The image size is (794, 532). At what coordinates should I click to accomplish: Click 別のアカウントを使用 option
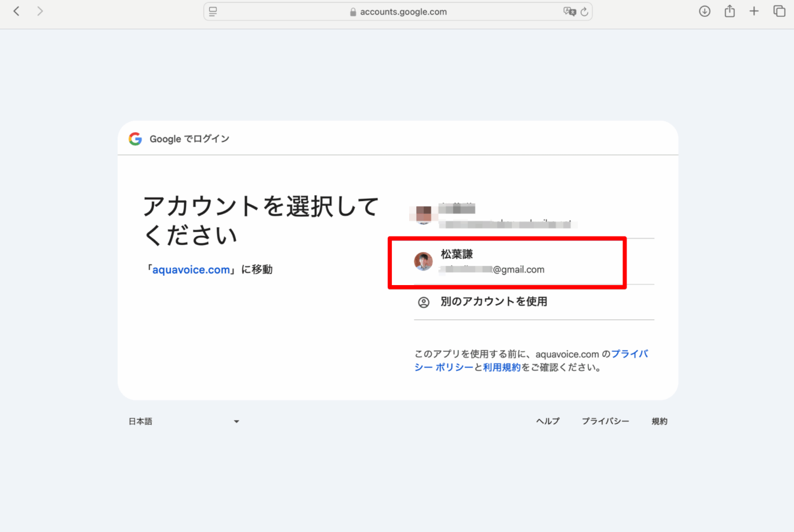tap(493, 302)
